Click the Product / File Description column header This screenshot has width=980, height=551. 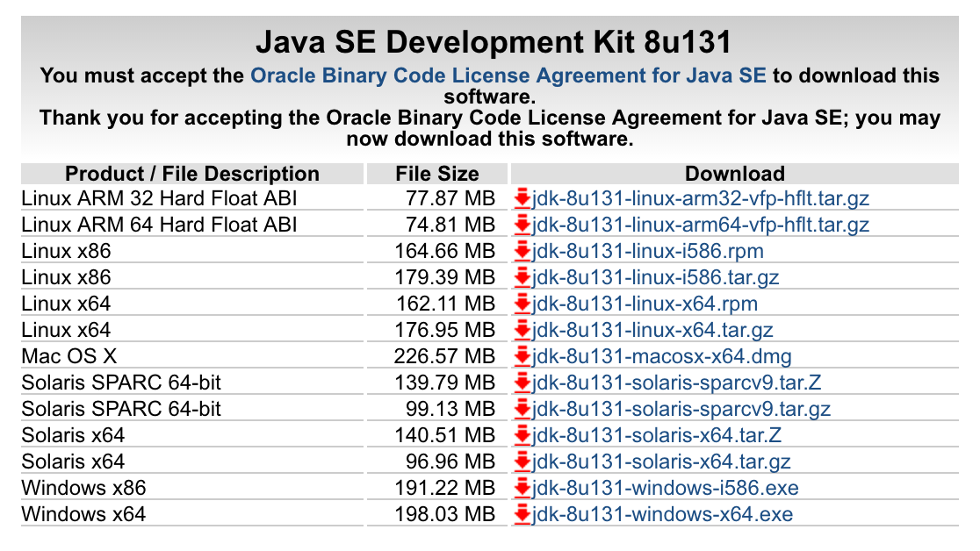192,174
